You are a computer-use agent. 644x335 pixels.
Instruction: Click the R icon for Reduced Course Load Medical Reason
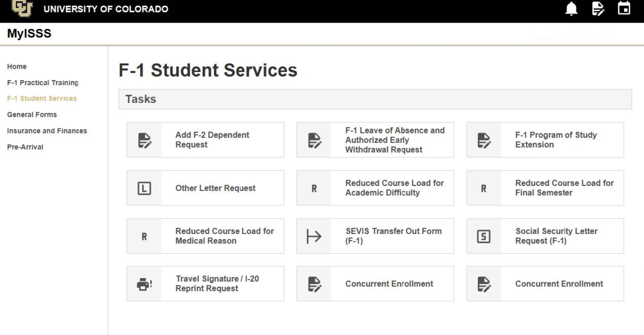(144, 236)
